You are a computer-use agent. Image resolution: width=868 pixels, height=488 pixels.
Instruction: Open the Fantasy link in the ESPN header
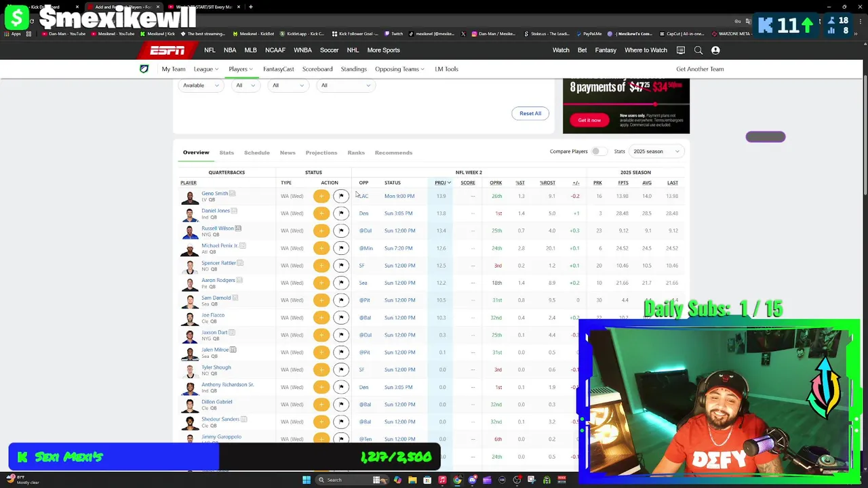(x=606, y=50)
